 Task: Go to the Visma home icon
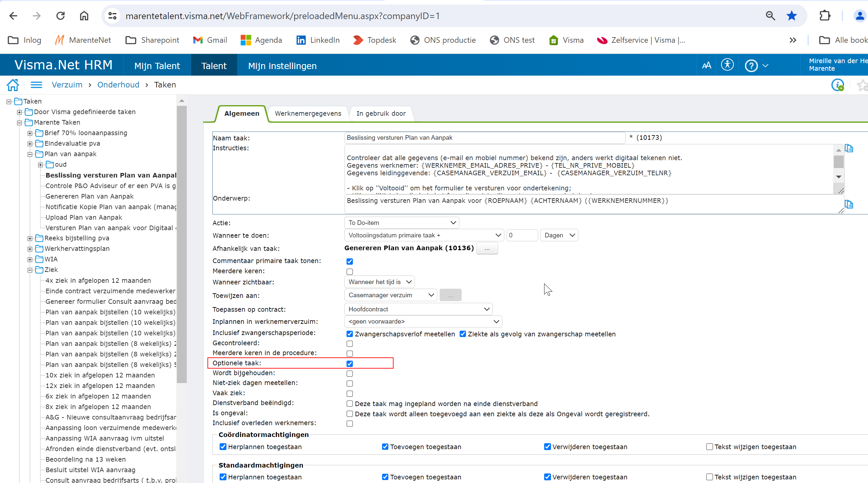(13, 85)
